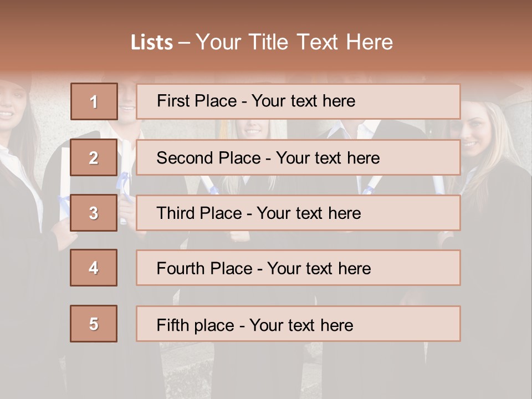
Task: Click the diploma scroll with blue ribbon
Action: [x=124, y=185]
